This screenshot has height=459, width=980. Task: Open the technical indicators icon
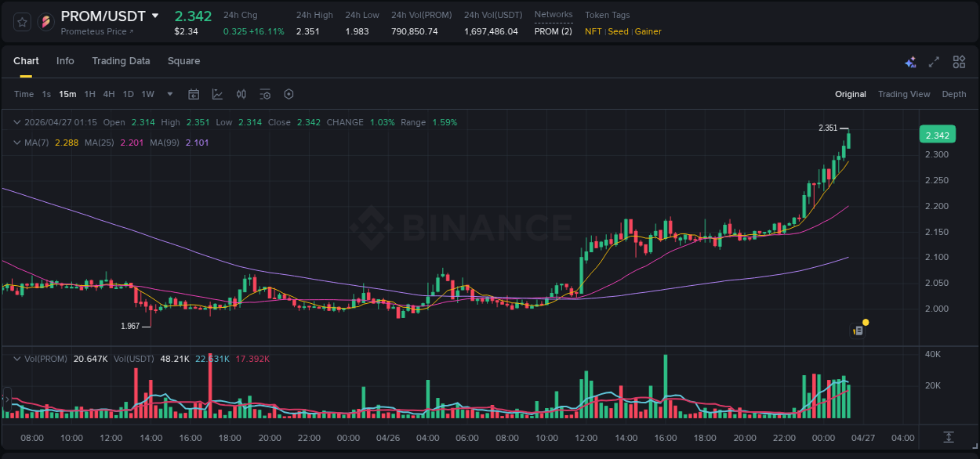tap(217, 94)
